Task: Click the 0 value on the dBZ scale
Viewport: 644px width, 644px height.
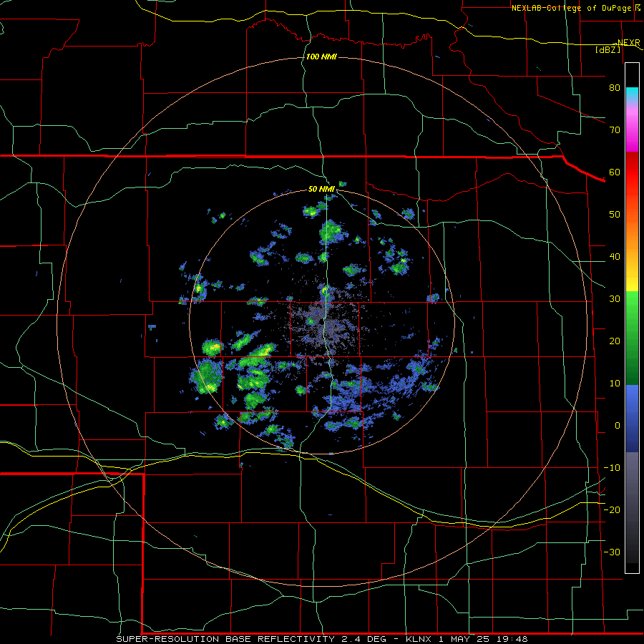Action: (x=618, y=426)
